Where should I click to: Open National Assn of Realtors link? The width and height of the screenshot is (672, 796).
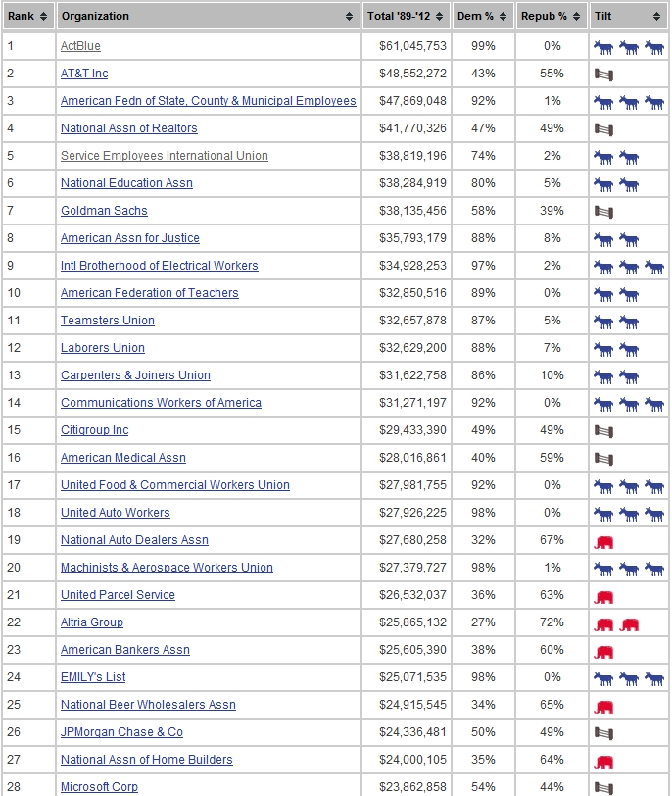pyautogui.click(x=129, y=128)
